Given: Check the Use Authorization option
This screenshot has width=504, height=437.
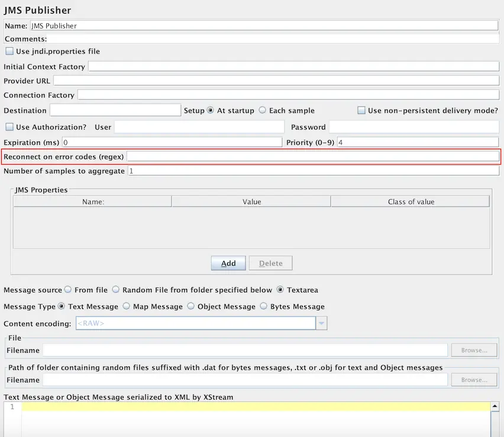Looking at the screenshot, I should [x=9, y=127].
